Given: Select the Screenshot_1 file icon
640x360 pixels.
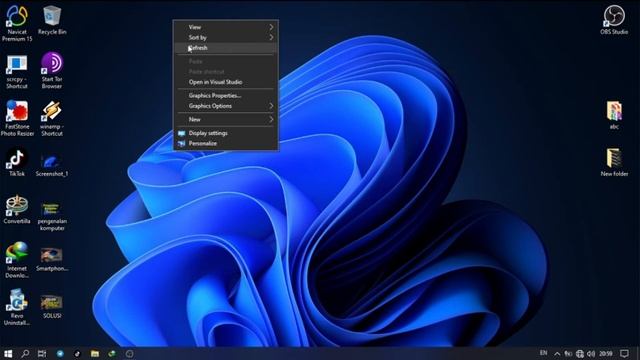Looking at the screenshot, I should [52, 165].
